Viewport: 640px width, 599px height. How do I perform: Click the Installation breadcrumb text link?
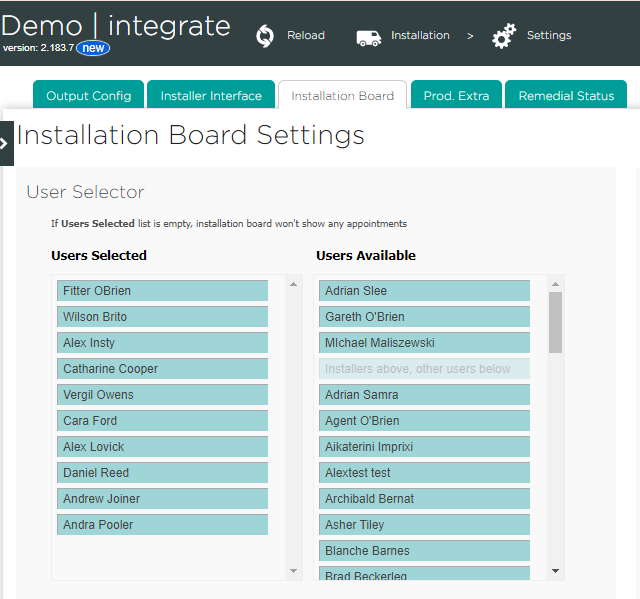[420, 36]
